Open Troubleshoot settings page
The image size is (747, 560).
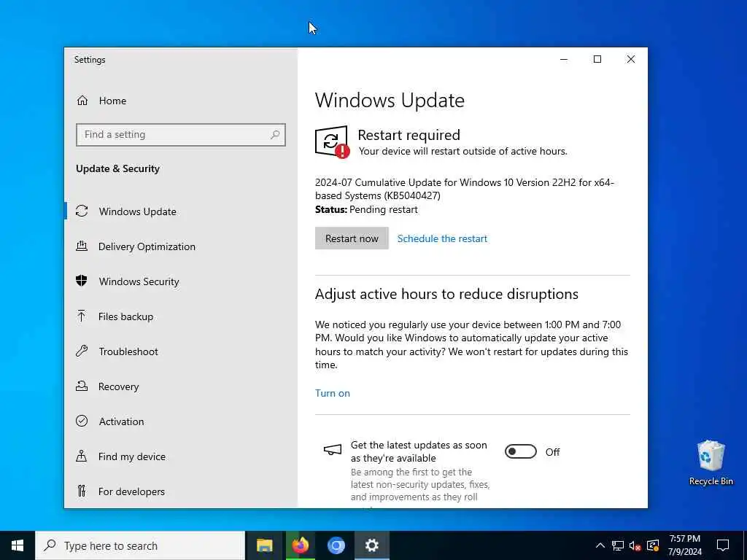(181, 351)
